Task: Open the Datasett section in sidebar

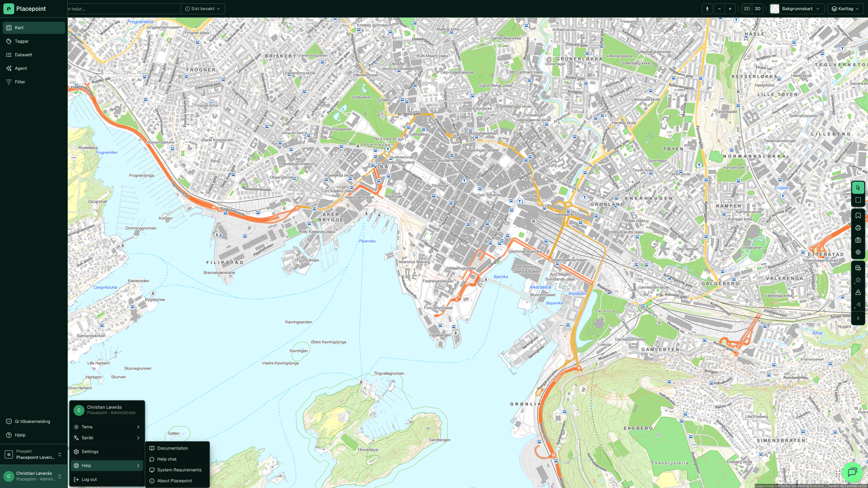Action: coord(34,55)
